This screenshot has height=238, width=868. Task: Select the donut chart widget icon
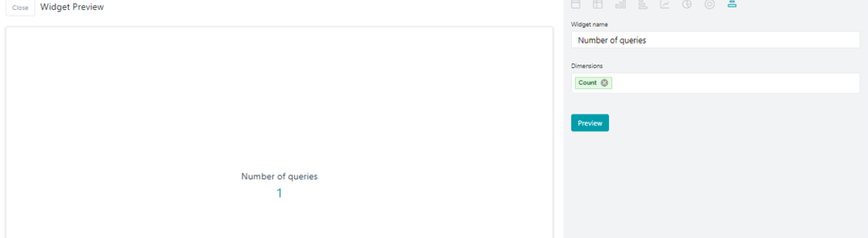[710, 4]
